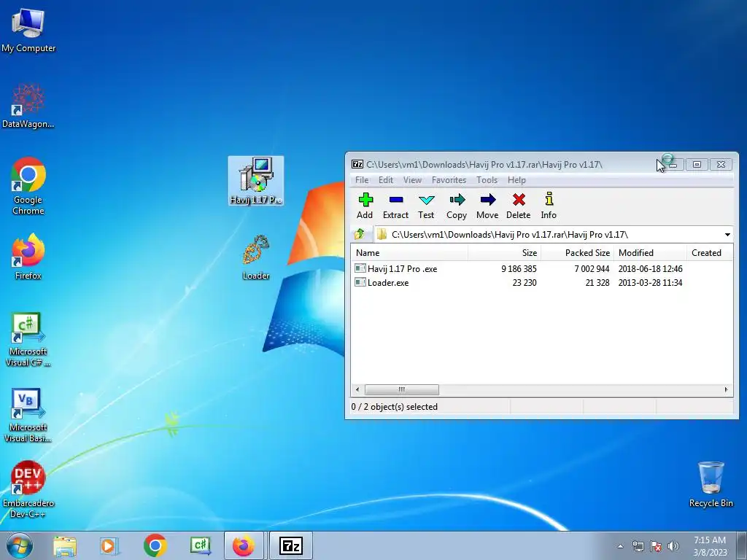This screenshot has height=560, width=747.
Task: Click the network tray icon
Action: coord(638,546)
